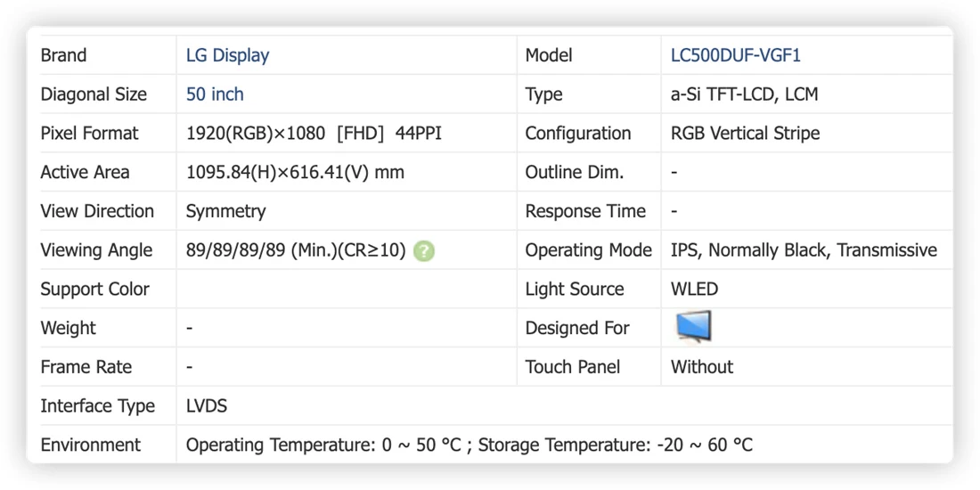Click the TV monitor icon beside Designed For
Viewport: 980px width, 490px height.
(x=693, y=327)
